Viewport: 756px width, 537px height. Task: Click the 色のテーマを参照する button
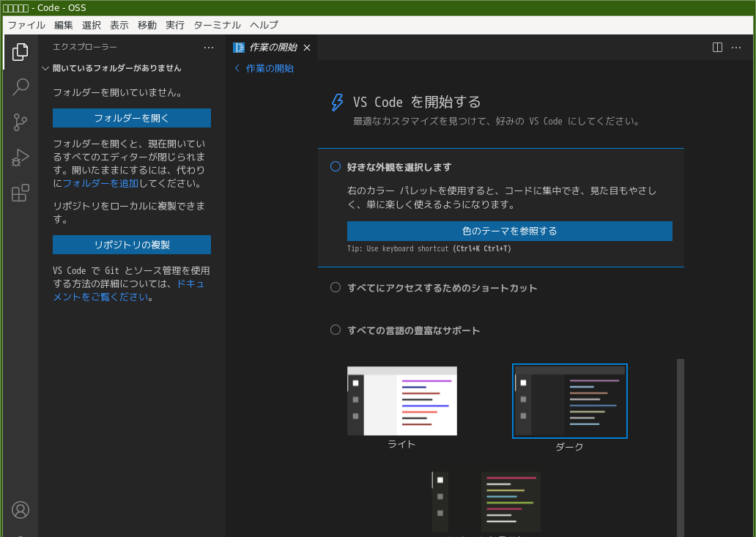(x=510, y=231)
